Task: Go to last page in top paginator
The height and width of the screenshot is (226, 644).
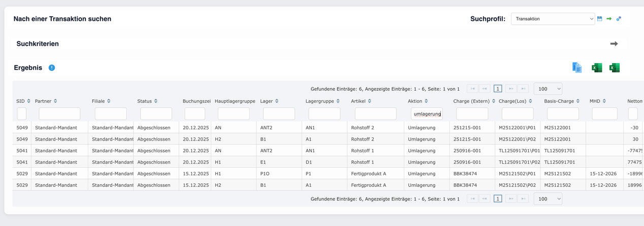Action: pos(523,89)
